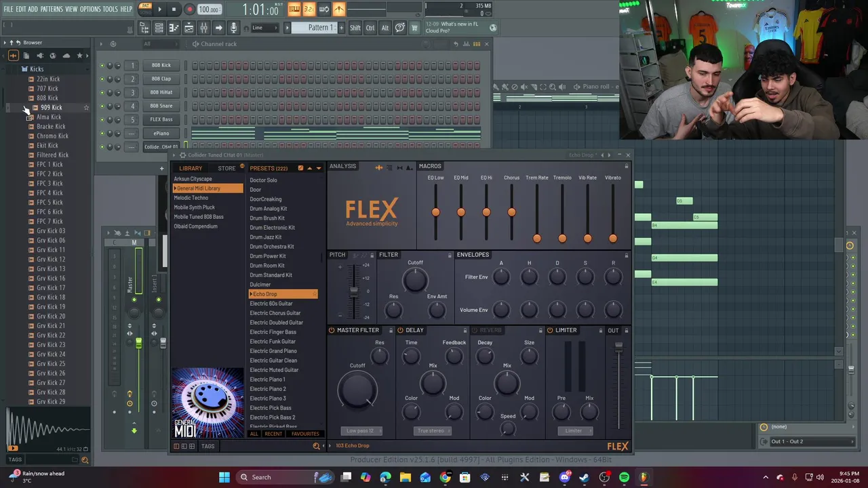Click the cloud tab icon in browser

[66, 56]
